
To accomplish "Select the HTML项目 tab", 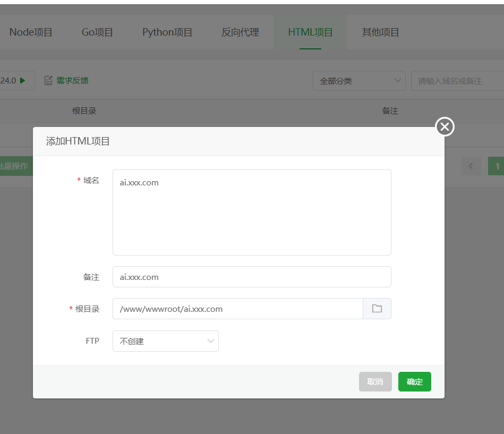I will click(310, 32).
